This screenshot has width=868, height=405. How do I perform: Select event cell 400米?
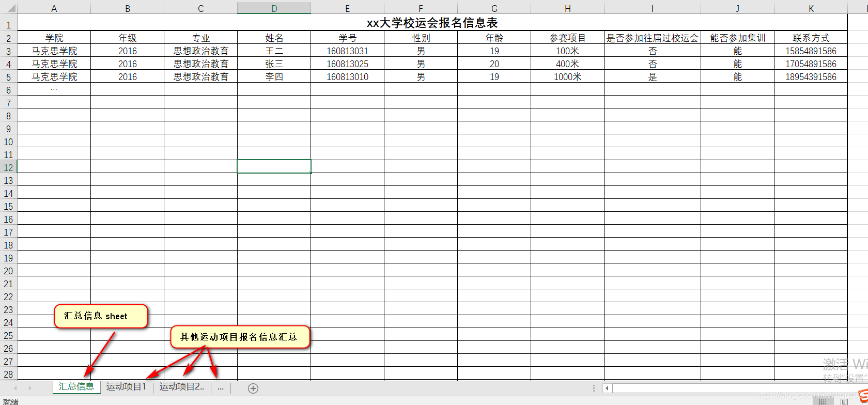coord(568,64)
